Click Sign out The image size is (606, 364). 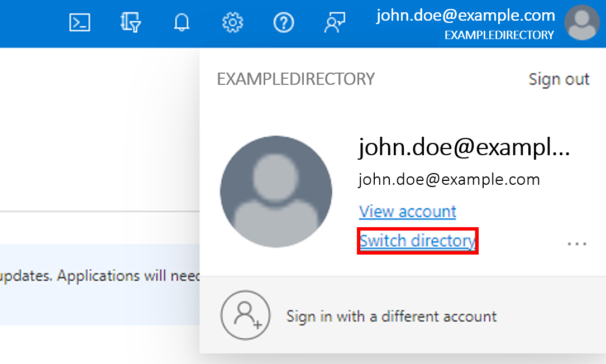tap(559, 79)
